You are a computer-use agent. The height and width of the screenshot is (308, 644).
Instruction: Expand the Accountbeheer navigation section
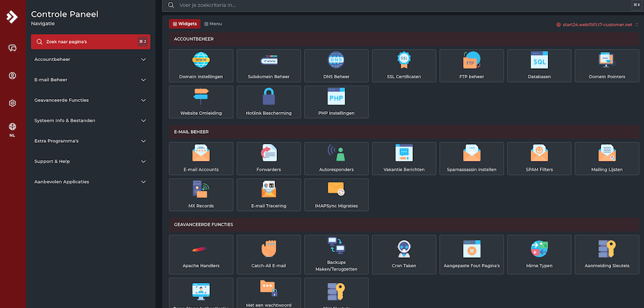[x=90, y=59]
